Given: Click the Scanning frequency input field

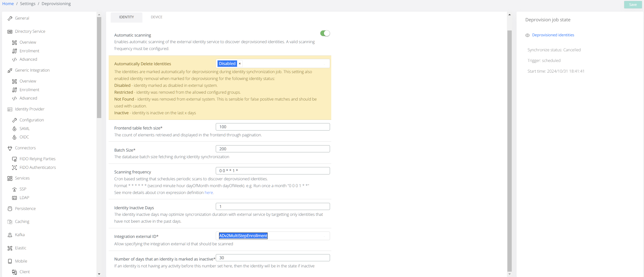Looking at the screenshot, I should tap(273, 171).
